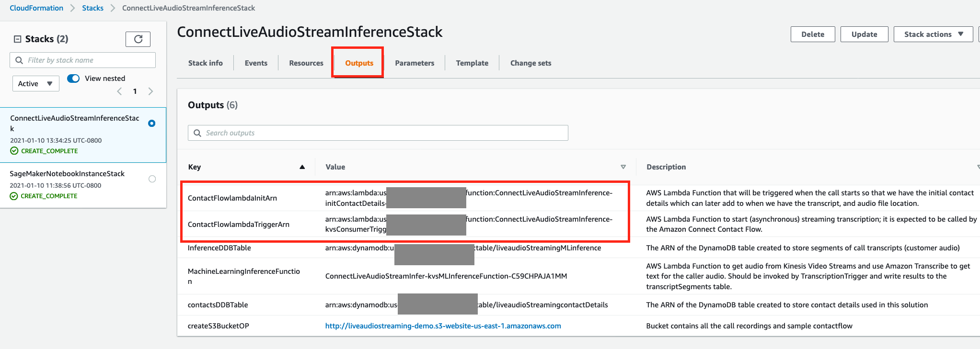Click the Update stack button
This screenshot has width=980, height=349.
864,34
